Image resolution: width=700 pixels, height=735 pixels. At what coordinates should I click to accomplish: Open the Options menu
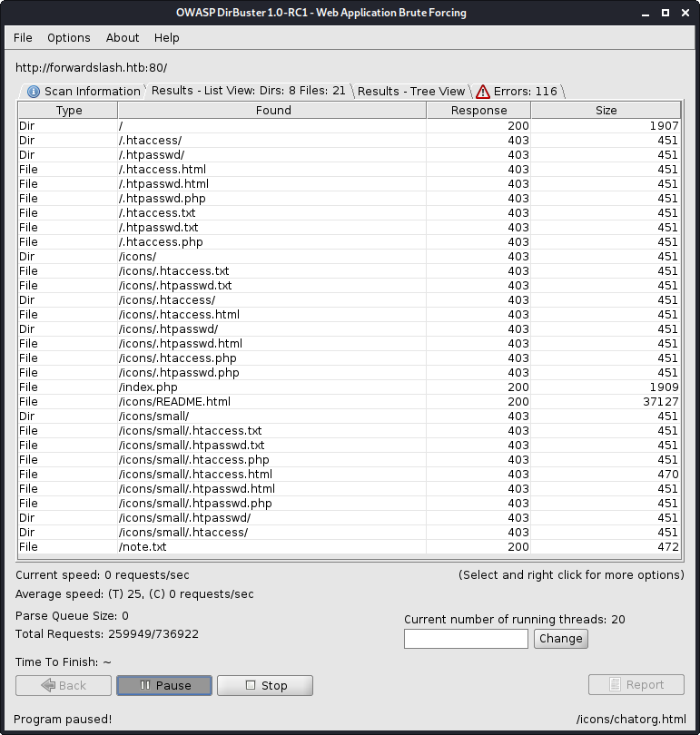(68, 37)
